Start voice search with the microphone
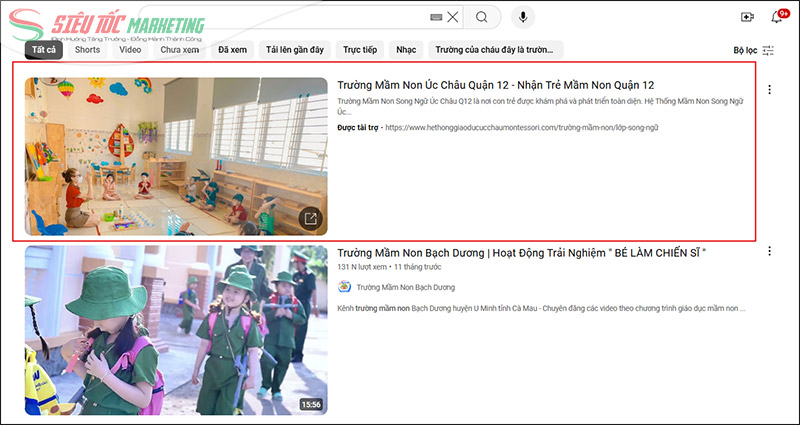The width and height of the screenshot is (800, 425). click(522, 17)
